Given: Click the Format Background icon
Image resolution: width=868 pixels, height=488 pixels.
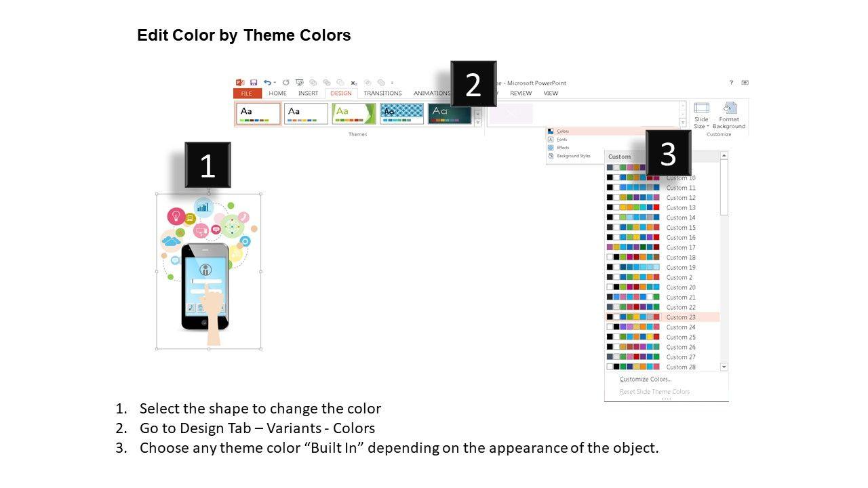Looking at the screenshot, I should click(729, 115).
